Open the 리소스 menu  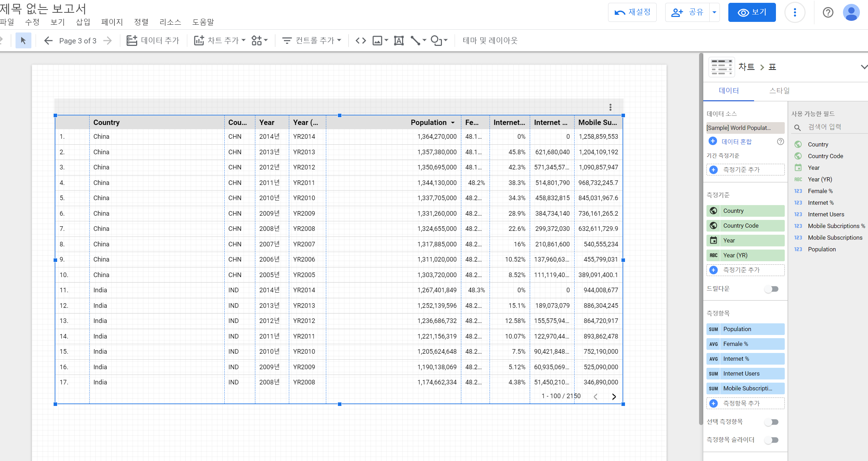[170, 22]
